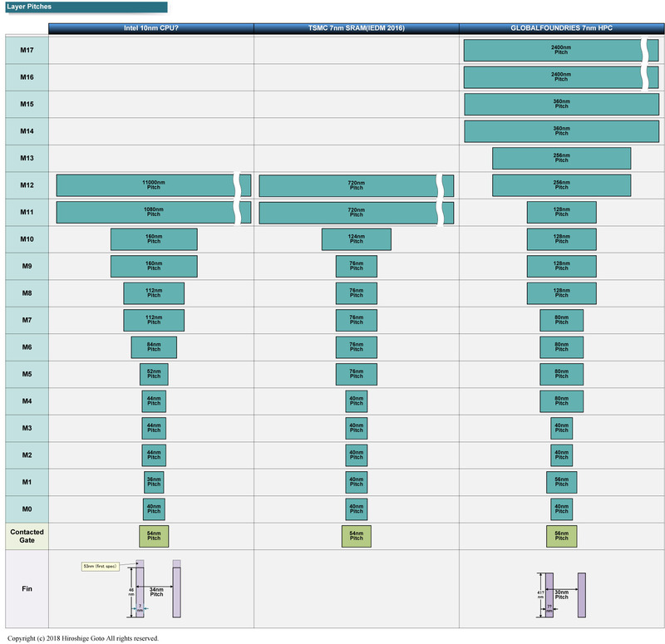The width and height of the screenshot is (665, 644).
Task: Select TSMC M5 76nm Pitch box
Action: pyautogui.click(x=357, y=375)
